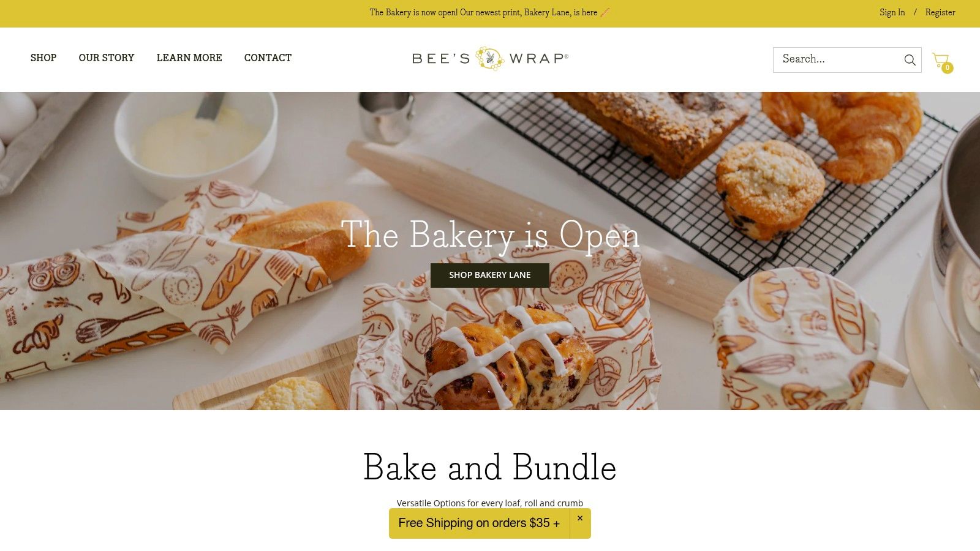Viewport: 980px width, 551px height.
Task: Click The Bakery is Open hero heading
Action: point(490,236)
